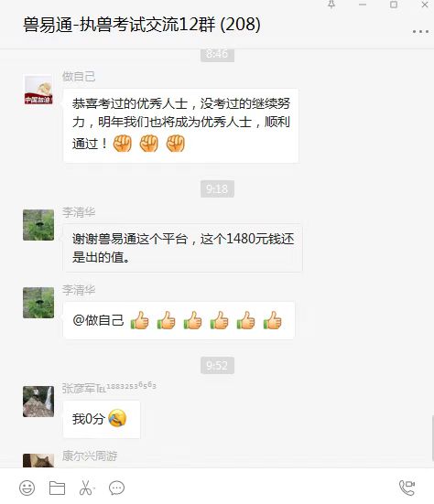Image resolution: width=434 pixels, height=504 pixels.
Task: Click the 张彦军 sender name label
Action: pyautogui.click(x=109, y=388)
